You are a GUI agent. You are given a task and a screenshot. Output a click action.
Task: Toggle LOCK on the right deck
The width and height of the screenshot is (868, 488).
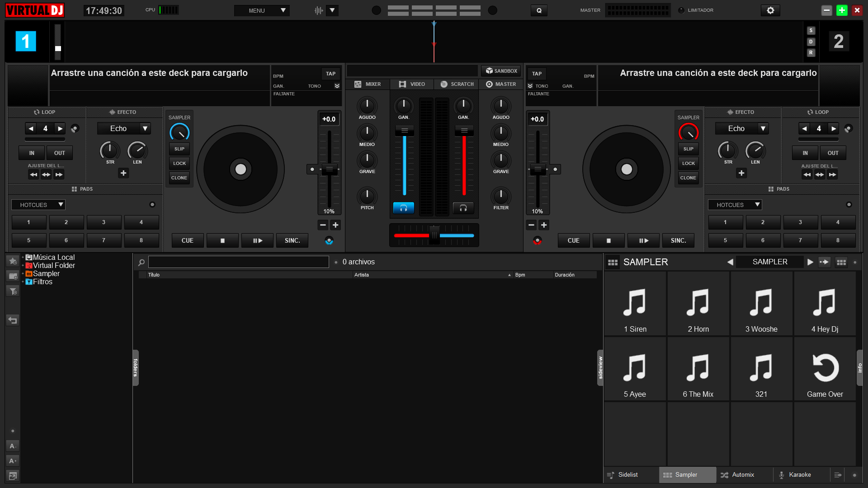tap(688, 163)
